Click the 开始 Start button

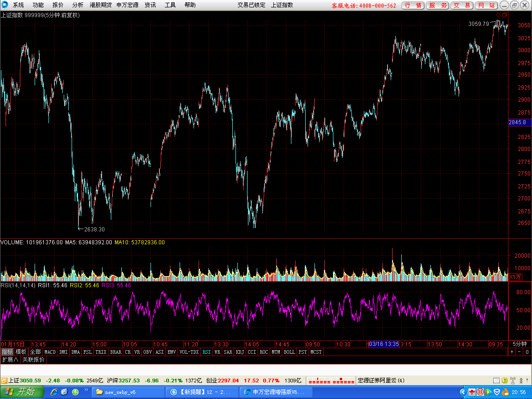[x=22, y=392]
